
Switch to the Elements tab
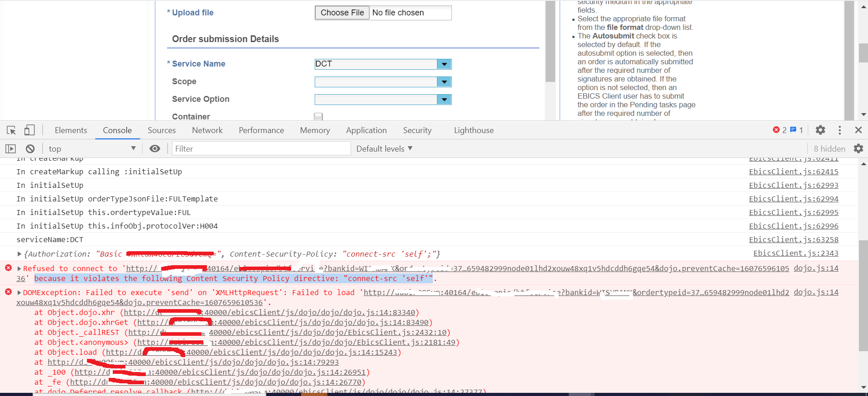pyautogui.click(x=71, y=130)
